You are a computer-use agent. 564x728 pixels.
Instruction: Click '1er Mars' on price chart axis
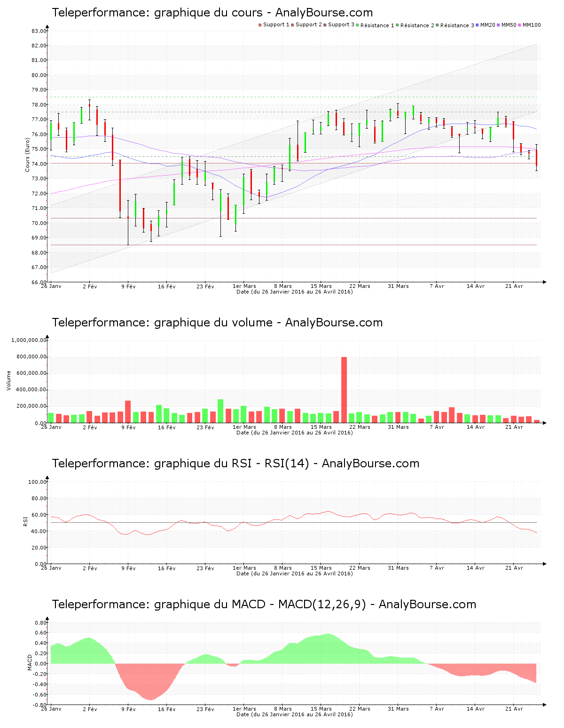[244, 286]
